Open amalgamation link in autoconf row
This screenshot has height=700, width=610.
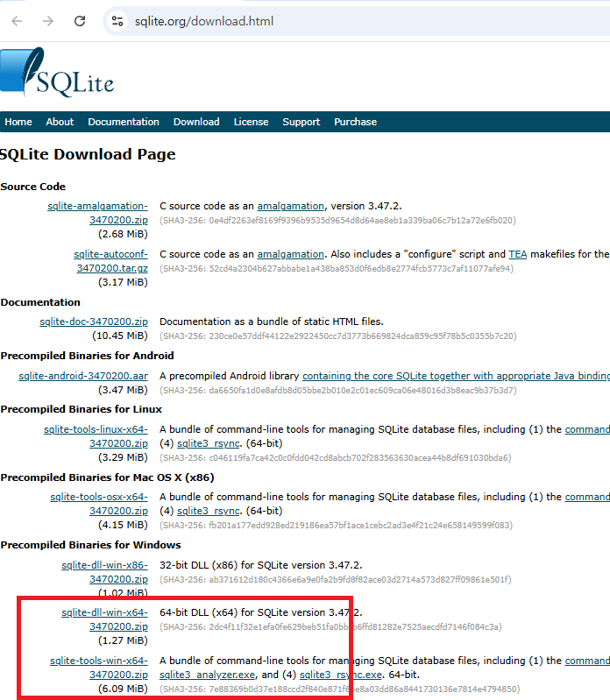pyautogui.click(x=291, y=254)
